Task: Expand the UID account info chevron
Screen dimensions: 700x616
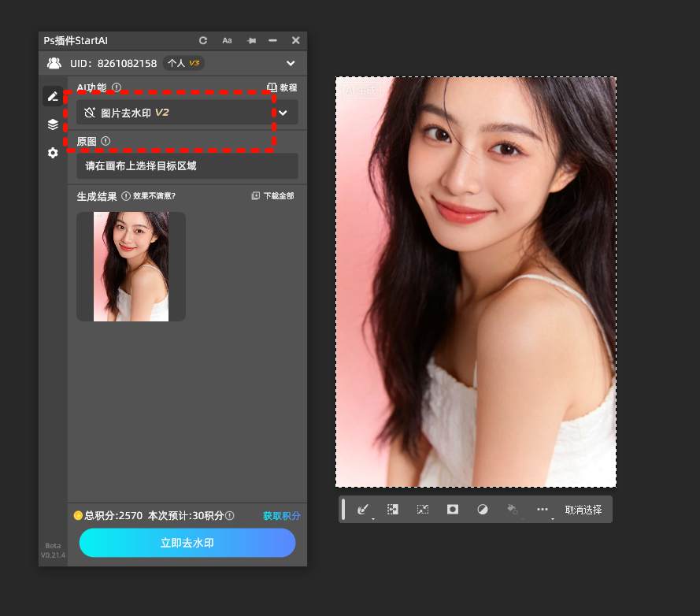Action: pos(291,63)
